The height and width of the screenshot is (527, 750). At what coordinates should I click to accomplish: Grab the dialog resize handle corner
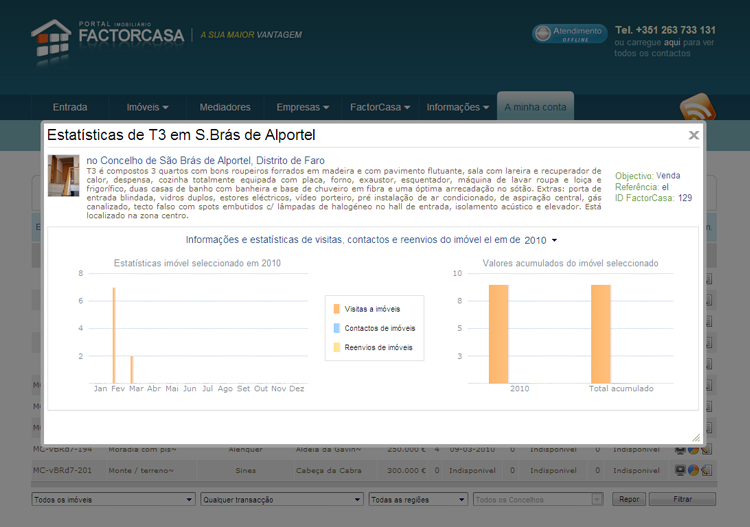point(696,438)
